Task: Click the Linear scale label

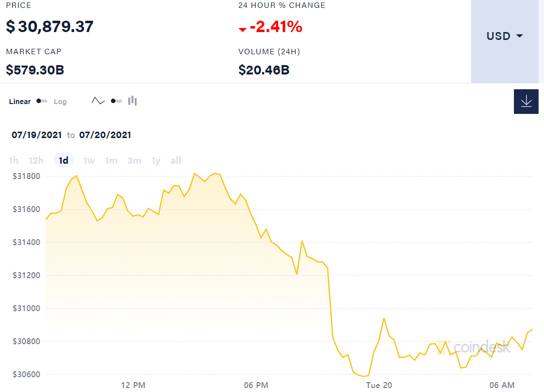Action: (20, 102)
